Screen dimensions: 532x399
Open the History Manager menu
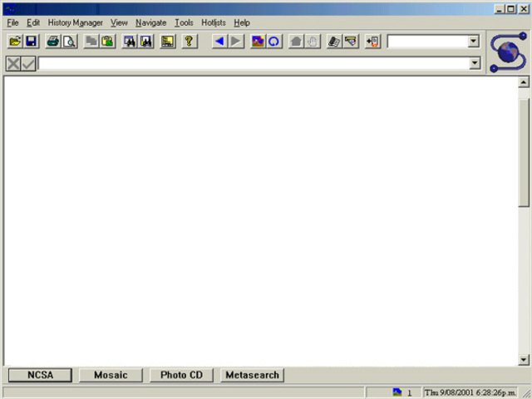(x=76, y=22)
